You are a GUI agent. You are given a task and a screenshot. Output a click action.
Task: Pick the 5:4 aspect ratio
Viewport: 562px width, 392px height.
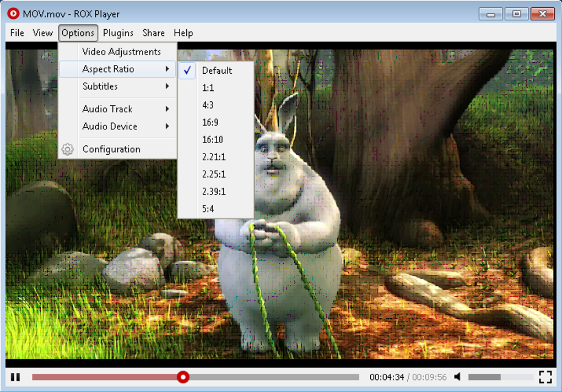tap(216, 209)
